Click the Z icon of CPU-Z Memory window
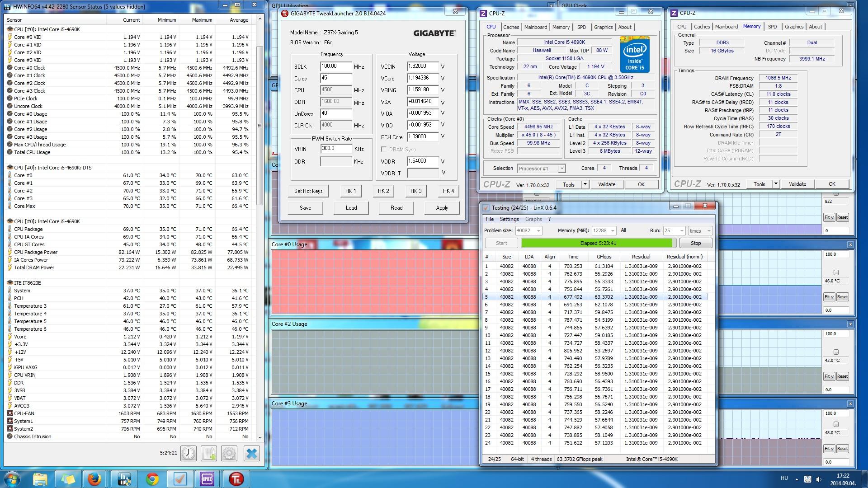 pos(674,13)
